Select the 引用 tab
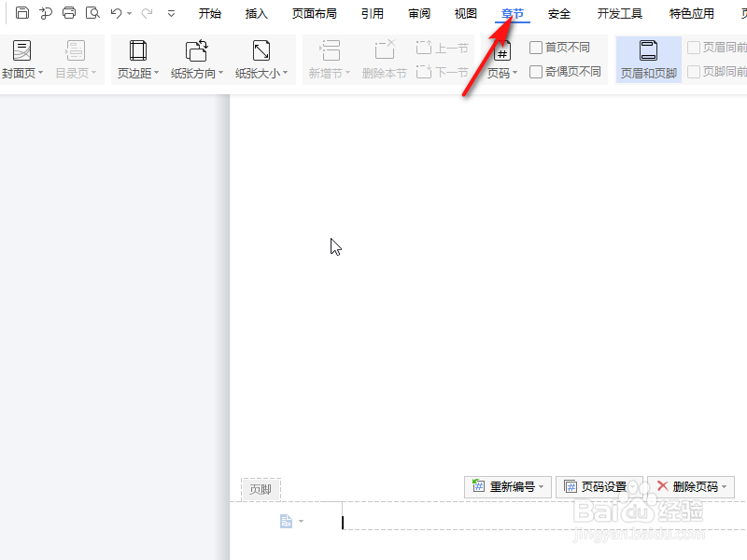Screen dimensions: 747x560 tap(373, 14)
